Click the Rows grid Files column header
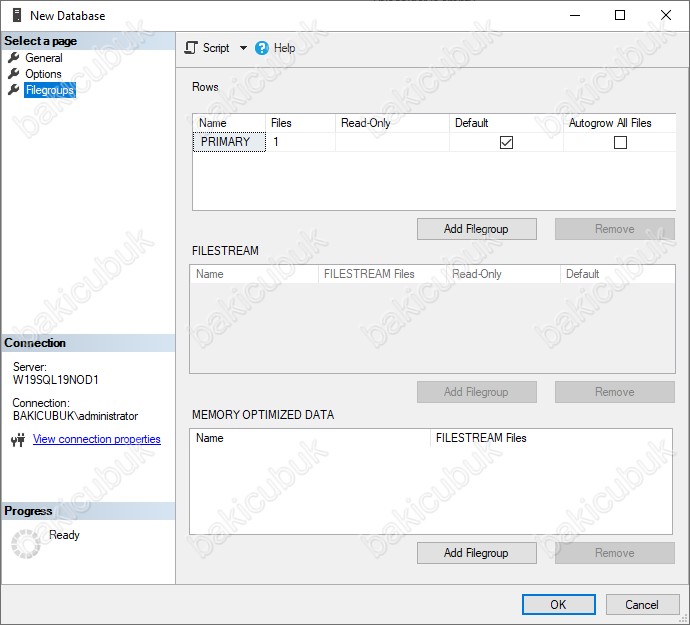Screen dimensions: 690x625 301,123
